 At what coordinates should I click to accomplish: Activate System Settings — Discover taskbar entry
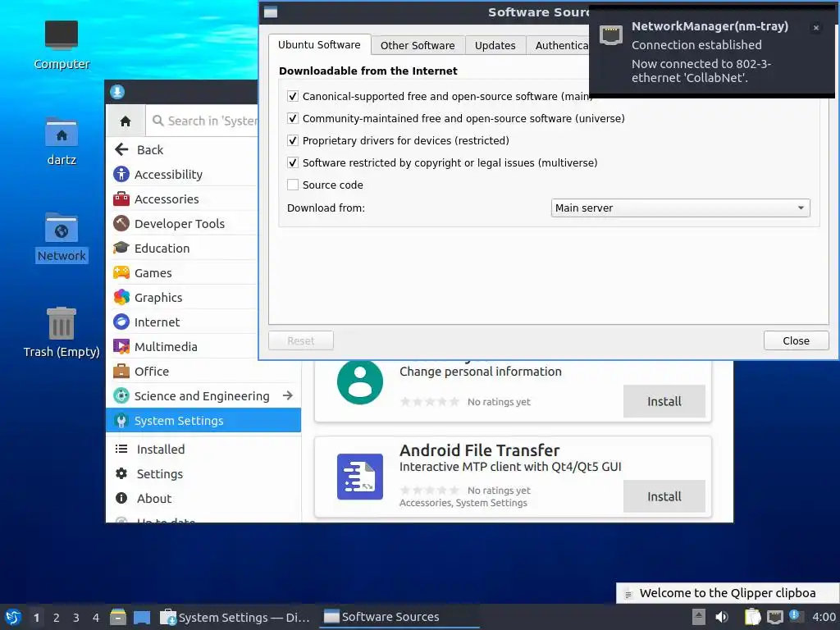[235, 617]
